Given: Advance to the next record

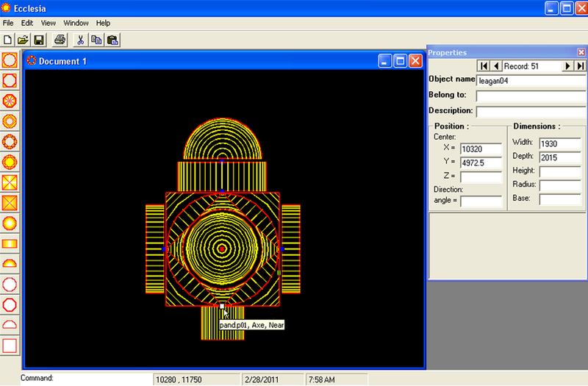Looking at the screenshot, I should pos(567,66).
